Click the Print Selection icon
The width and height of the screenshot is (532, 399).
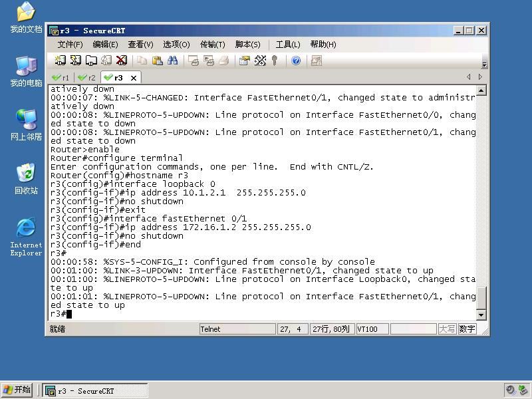click(209, 61)
